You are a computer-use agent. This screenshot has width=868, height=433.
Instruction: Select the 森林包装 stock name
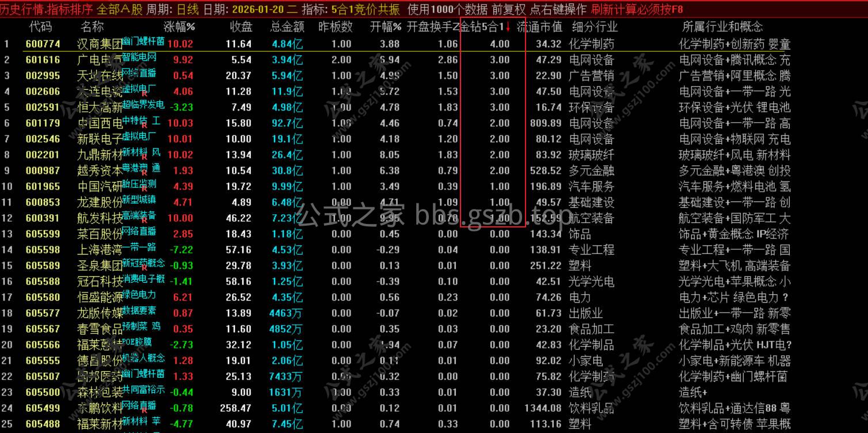(100, 392)
